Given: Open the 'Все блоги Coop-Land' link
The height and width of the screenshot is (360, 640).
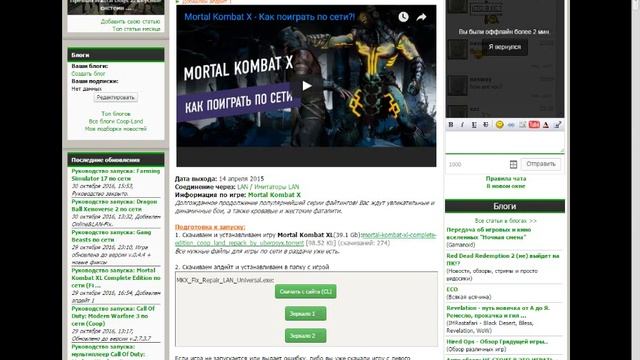Looking at the screenshot, I should 116,121.
